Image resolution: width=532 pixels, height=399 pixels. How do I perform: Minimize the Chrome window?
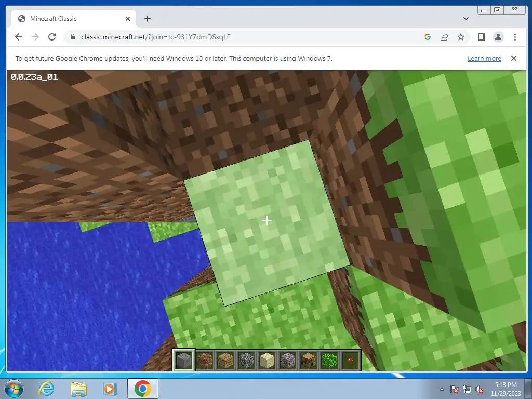coord(484,10)
